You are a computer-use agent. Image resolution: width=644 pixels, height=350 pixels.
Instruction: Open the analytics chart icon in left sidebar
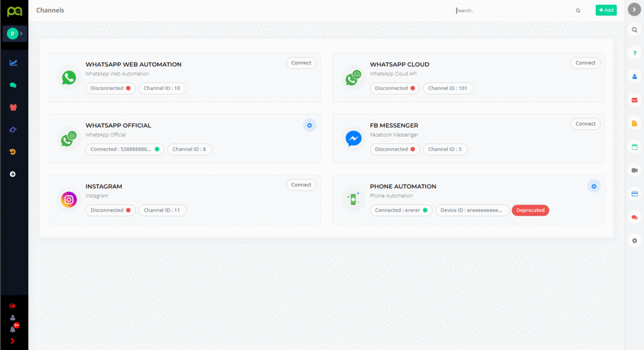13,63
